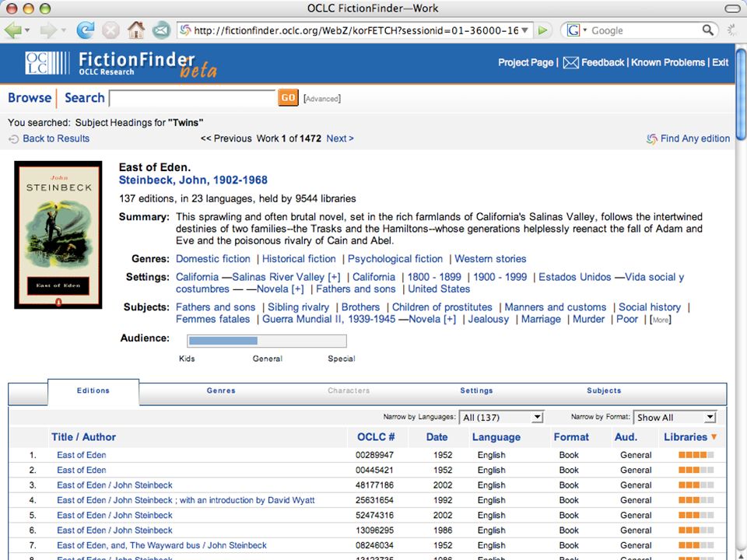Open the 1800 - 1899 setting
The height and width of the screenshot is (560, 747).
pos(434,277)
